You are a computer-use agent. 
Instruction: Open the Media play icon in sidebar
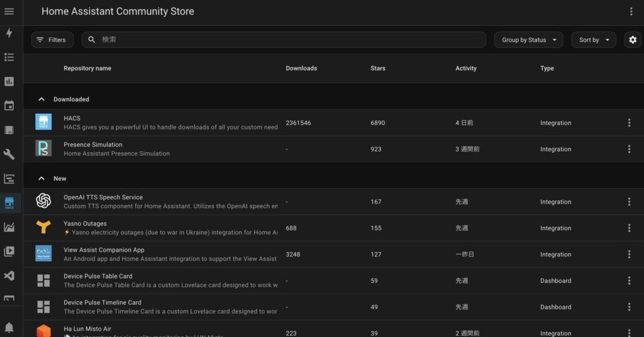point(9,251)
